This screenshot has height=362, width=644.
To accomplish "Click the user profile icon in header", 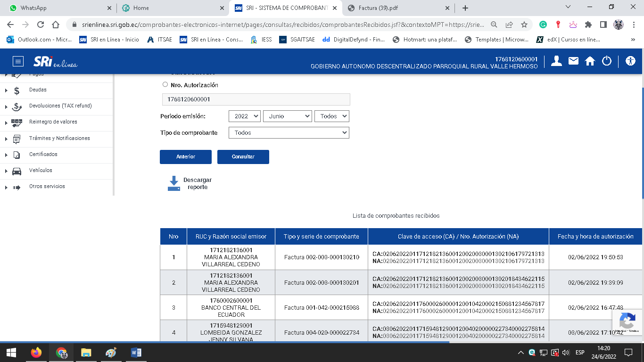I will pos(556,61).
